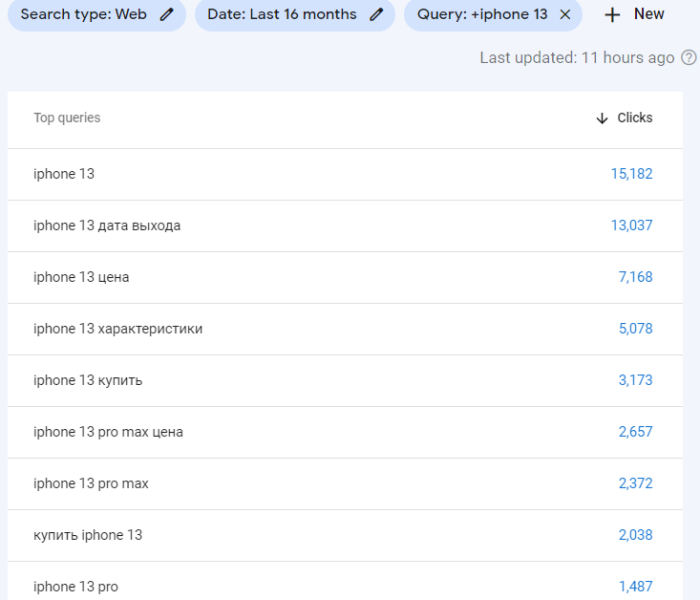Click the 13,037 clicks value
The image size is (700, 600).
click(632, 225)
